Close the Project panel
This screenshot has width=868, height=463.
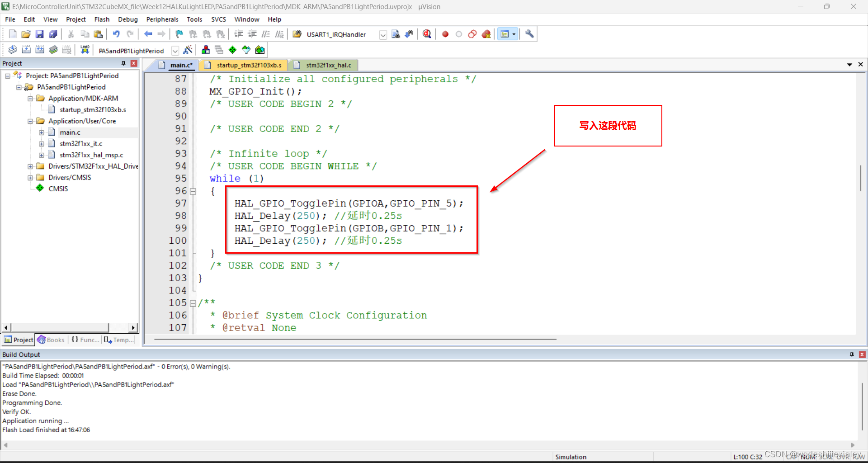pyautogui.click(x=134, y=63)
